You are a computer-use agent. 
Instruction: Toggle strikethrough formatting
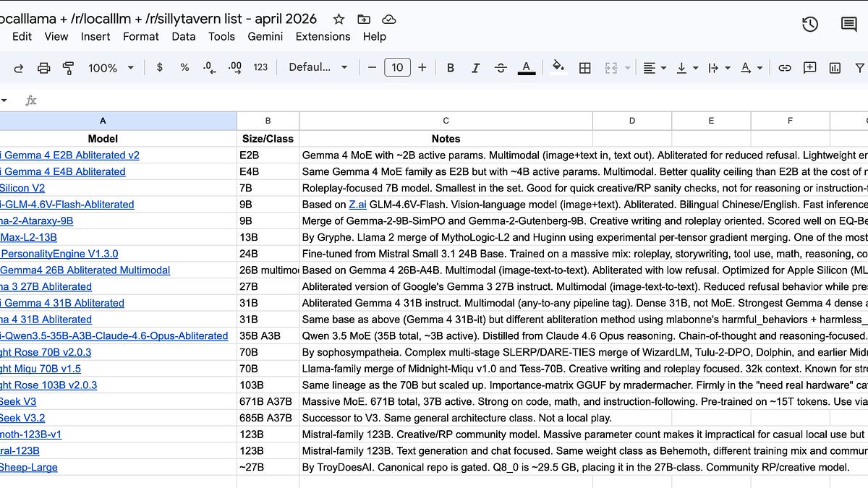[x=501, y=67]
